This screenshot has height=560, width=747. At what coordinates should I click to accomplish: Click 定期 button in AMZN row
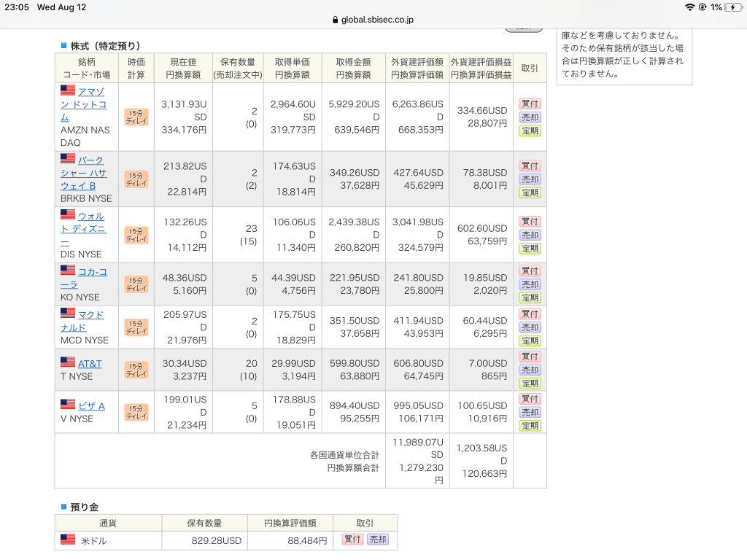coord(530,131)
